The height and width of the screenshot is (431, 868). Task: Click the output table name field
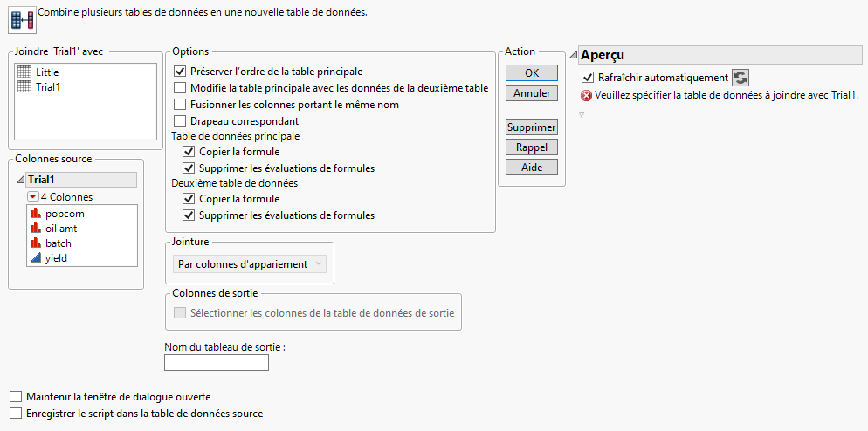point(217,363)
